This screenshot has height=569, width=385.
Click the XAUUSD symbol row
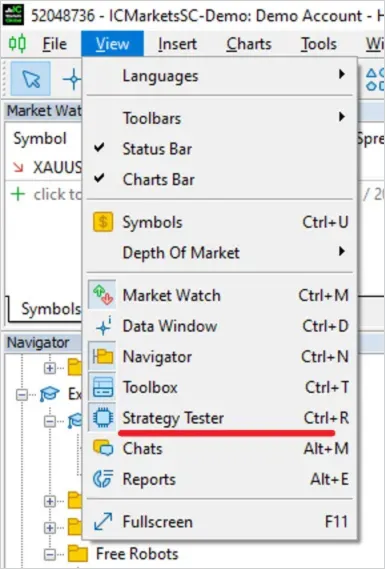[x=46, y=167]
